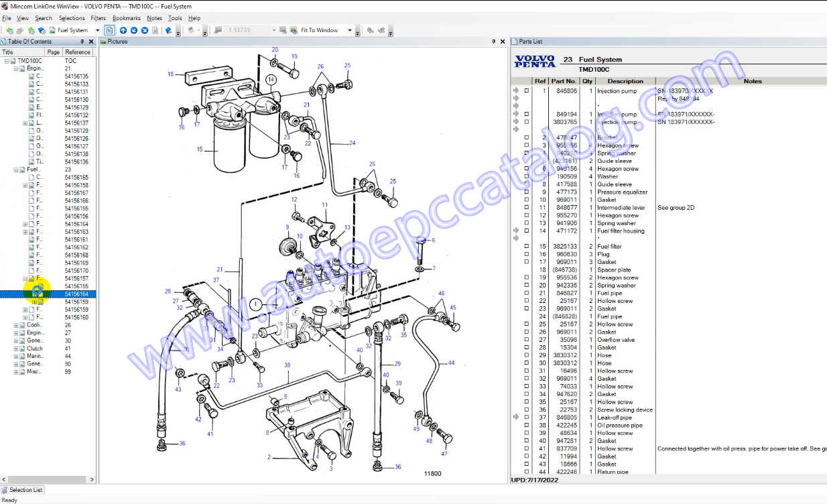Select checkbox for Intermediate lever 848677

click(x=526, y=208)
